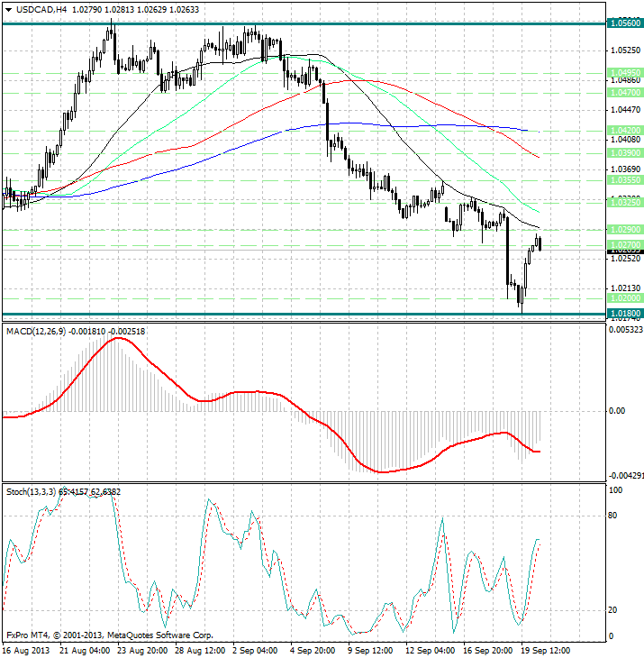The image size is (644, 658).
Task: Select the 1.03250 green level label
Action: coord(625,202)
